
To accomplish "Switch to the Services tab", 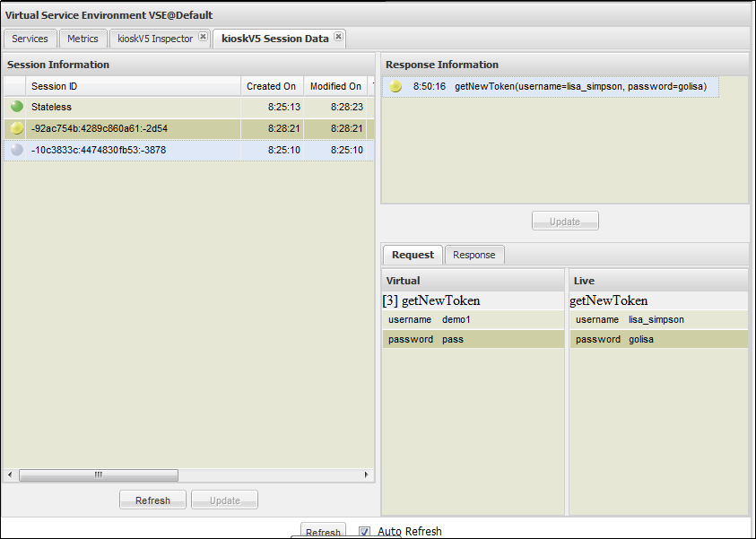I will pos(30,39).
